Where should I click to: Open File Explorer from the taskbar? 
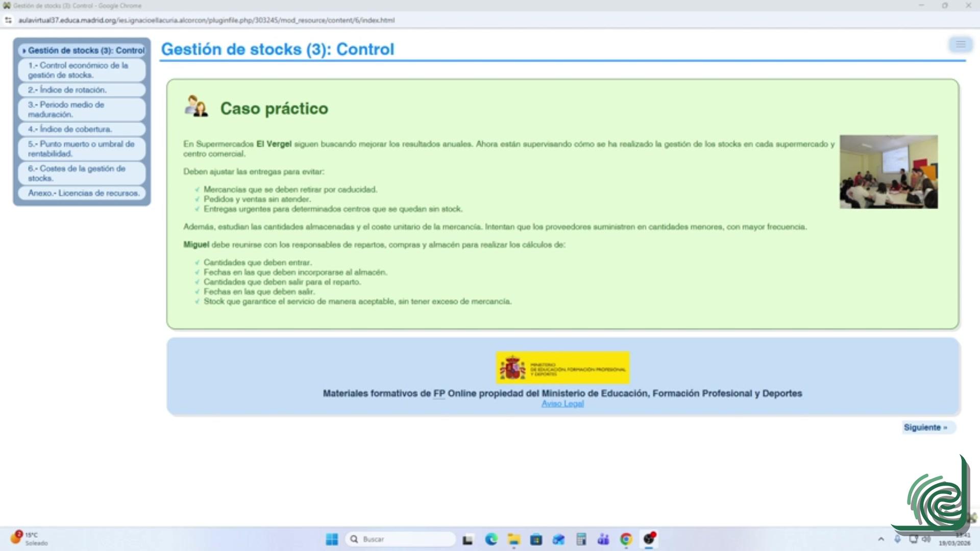[x=513, y=539]
